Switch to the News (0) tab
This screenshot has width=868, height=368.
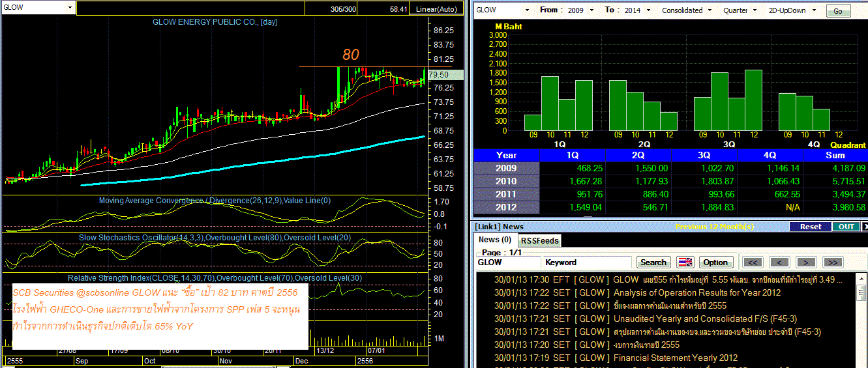click(495, 240)
